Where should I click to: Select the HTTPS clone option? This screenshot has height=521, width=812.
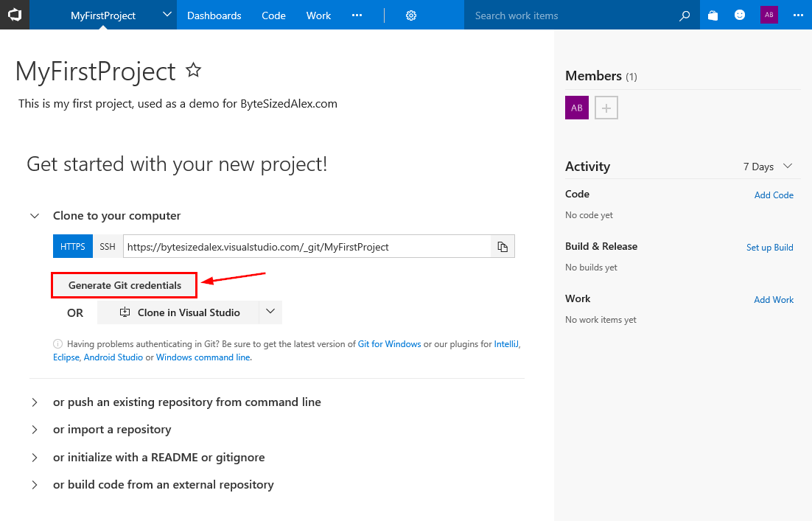point(72,247)
